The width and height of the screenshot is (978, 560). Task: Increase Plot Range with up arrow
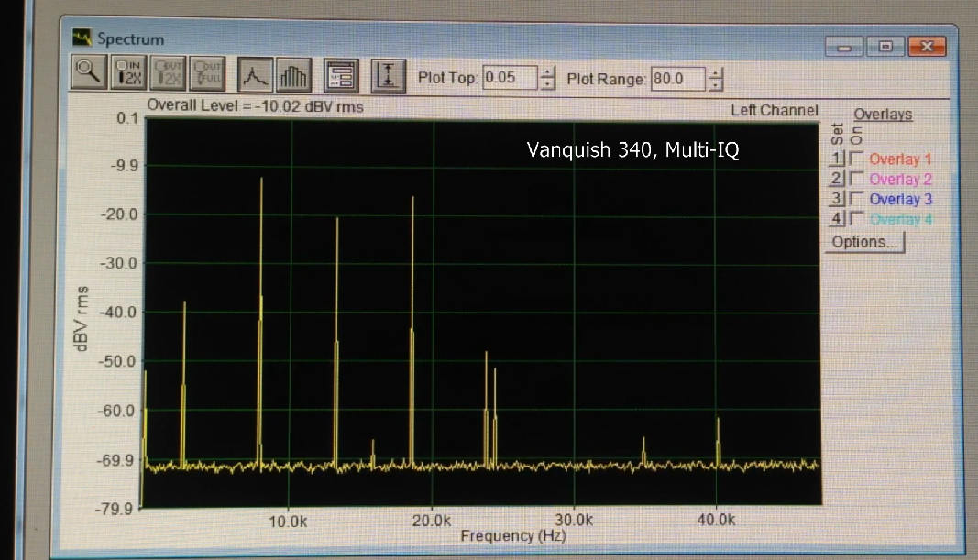pyautogui.click(x=716, y=73)
